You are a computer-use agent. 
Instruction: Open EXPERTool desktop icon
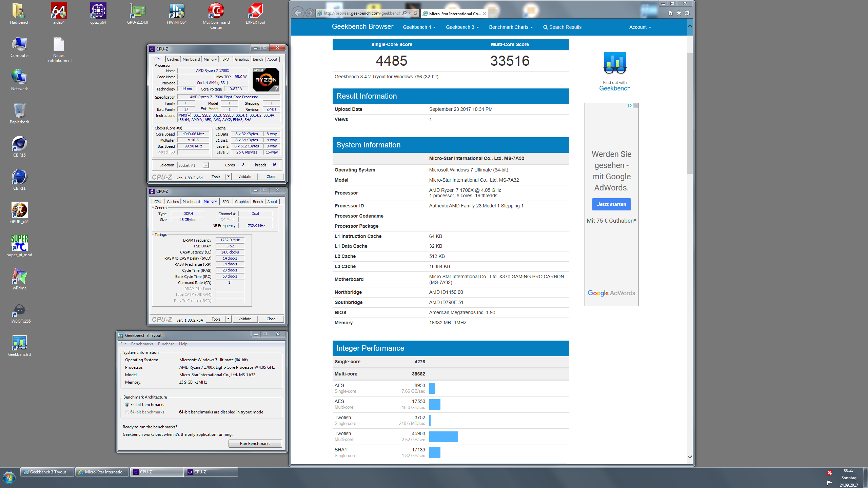(x=255, y=14)
